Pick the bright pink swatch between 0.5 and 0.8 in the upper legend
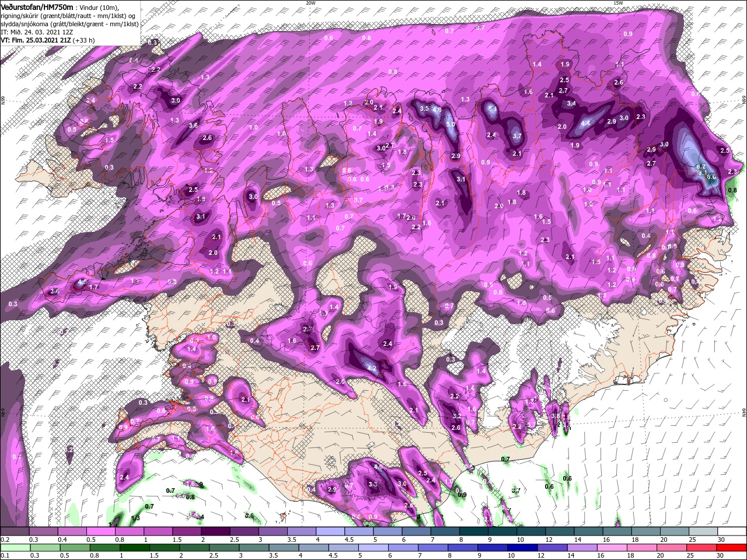 (x=100, y=531)
